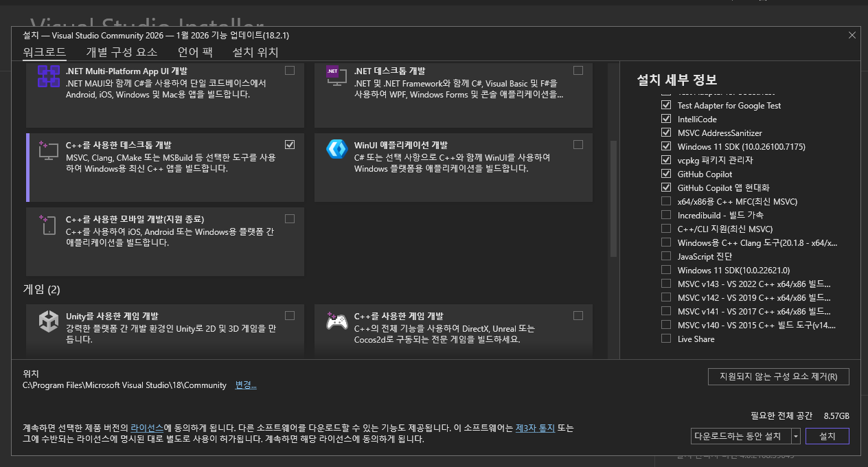Uncheck the IntelliCode component
The width and height of the screenshot is (868, 467).
click(x=666, y=119)
